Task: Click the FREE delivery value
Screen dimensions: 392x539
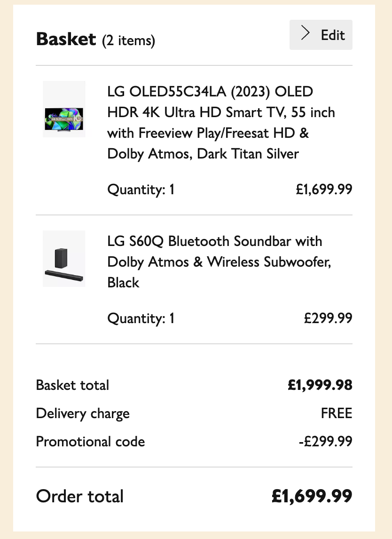Action: coord(337,413)
